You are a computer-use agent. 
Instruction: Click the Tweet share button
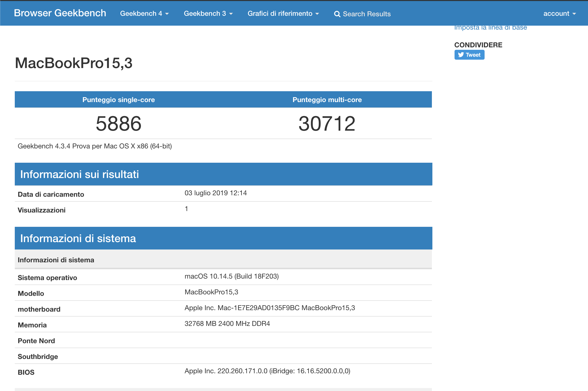coord(469,55)
